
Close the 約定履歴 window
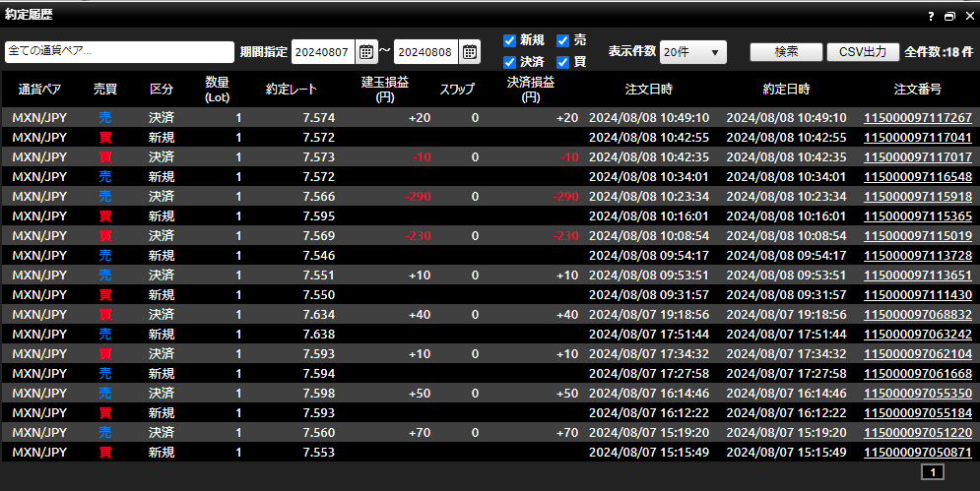point(969,17)
